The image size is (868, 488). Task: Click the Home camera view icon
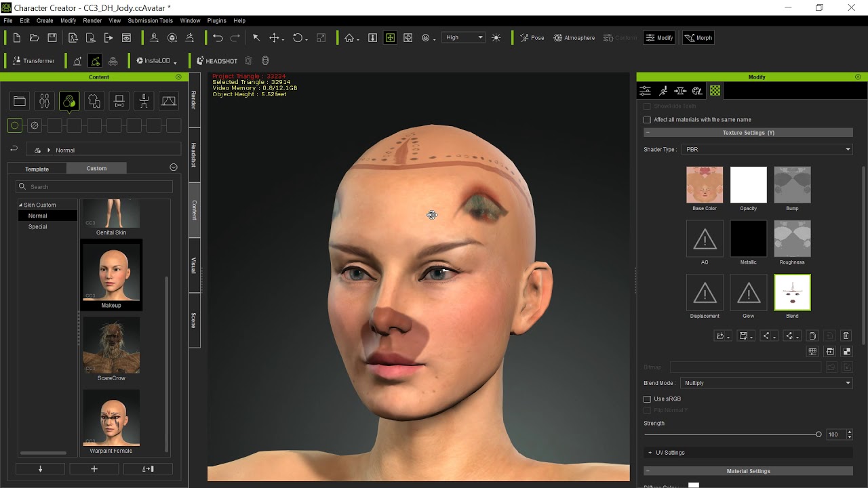(349, 38)
